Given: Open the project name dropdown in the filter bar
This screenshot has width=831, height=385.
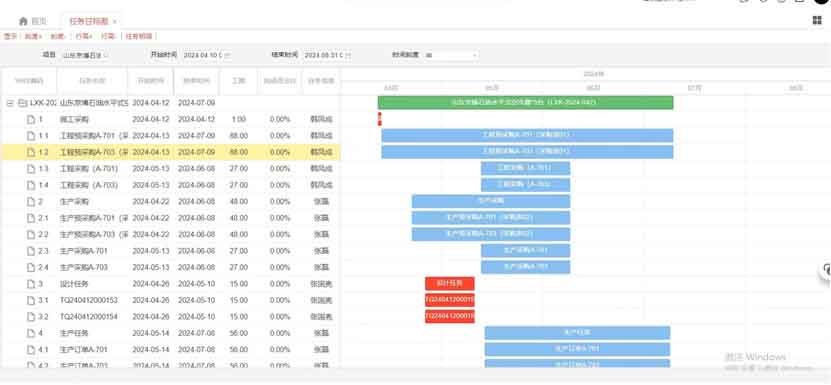Looking at the screenshot, I should tap(85, 55).
